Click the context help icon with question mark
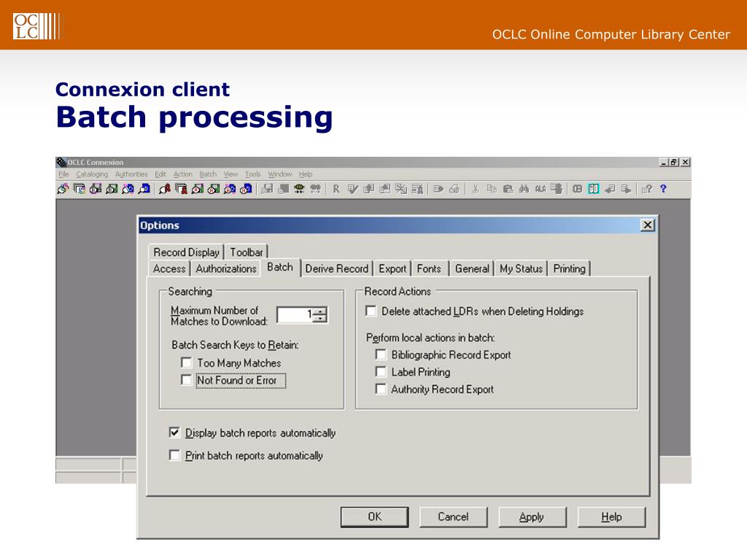 coord(647,189)
